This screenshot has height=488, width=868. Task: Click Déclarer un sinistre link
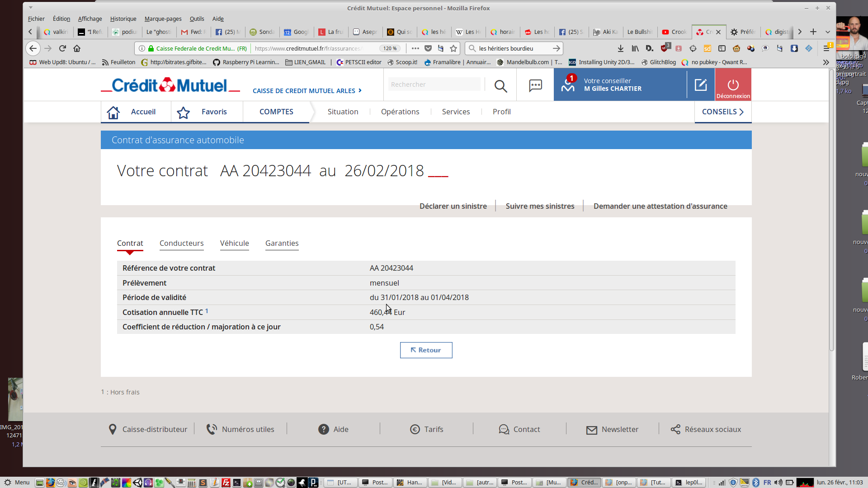(x=453, y=206)
